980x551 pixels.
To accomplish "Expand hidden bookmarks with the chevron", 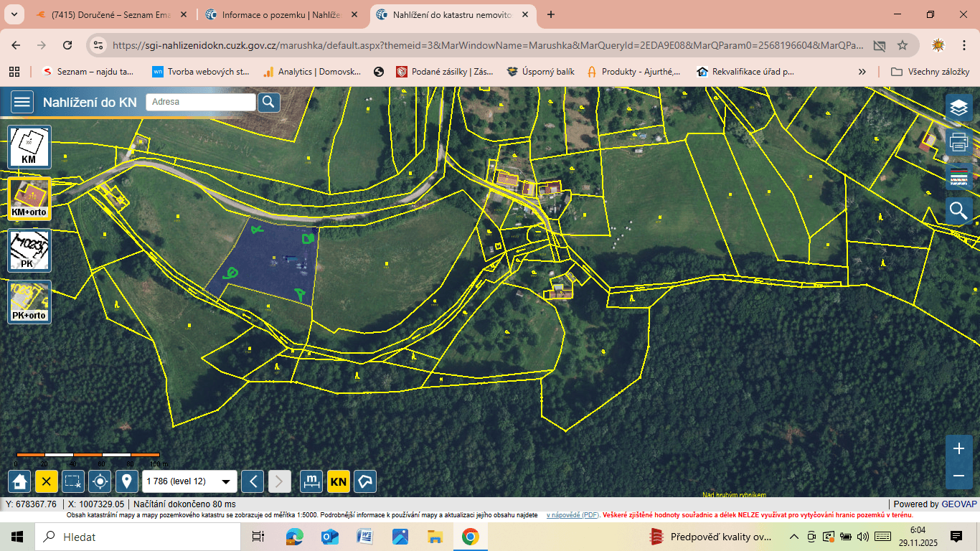I will tap(862, 71).
